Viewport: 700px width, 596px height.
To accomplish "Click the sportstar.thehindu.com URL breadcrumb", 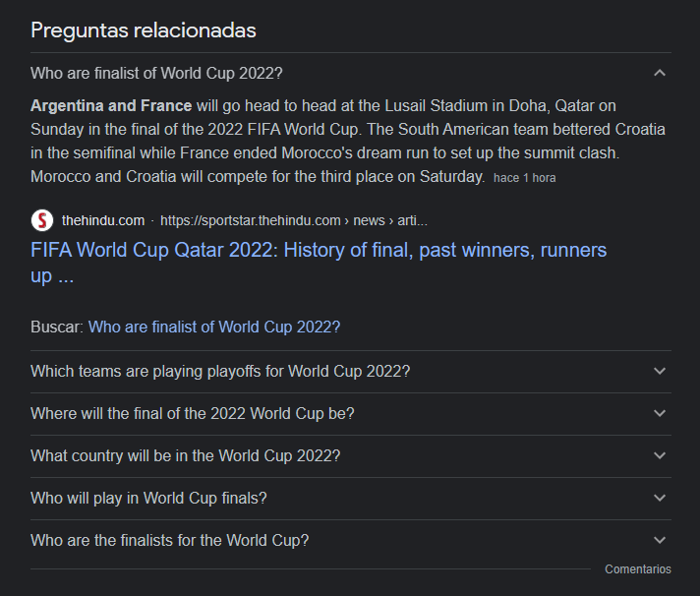I will pyautogui.click(x=293, y=220).
